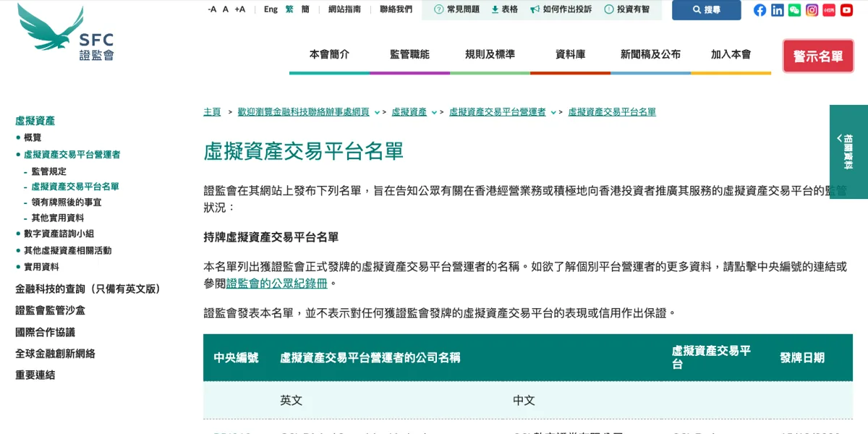This screenshot has width=868, height=434.
Task: Click 英文 sub-header cell
Action: (x=291, y=400)
